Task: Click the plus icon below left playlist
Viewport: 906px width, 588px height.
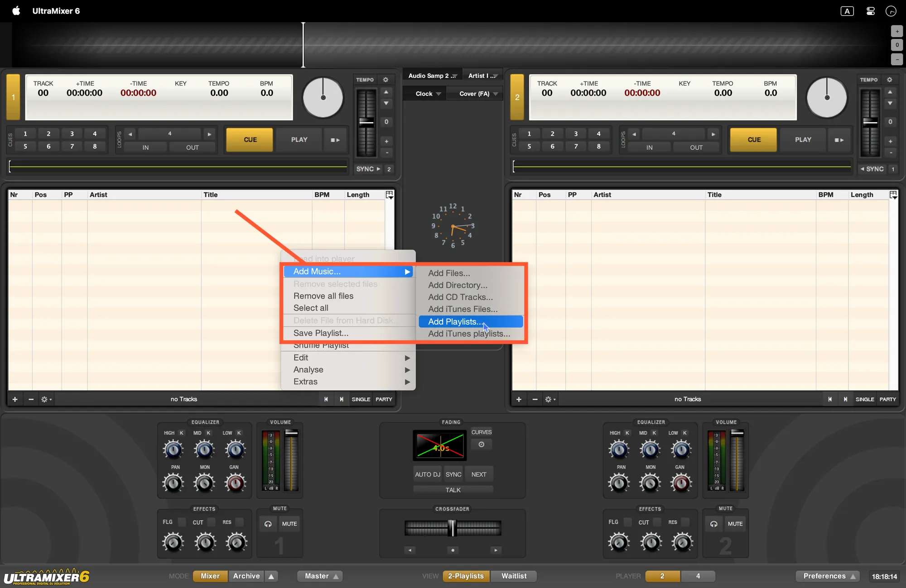Action: click(x=15, y=399)
